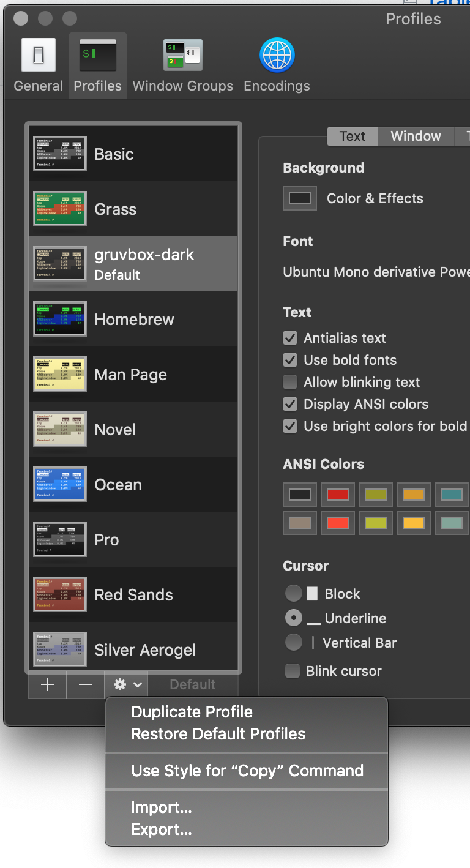Open the Encodings pane
470x868 pixels.
coord(277,64)
